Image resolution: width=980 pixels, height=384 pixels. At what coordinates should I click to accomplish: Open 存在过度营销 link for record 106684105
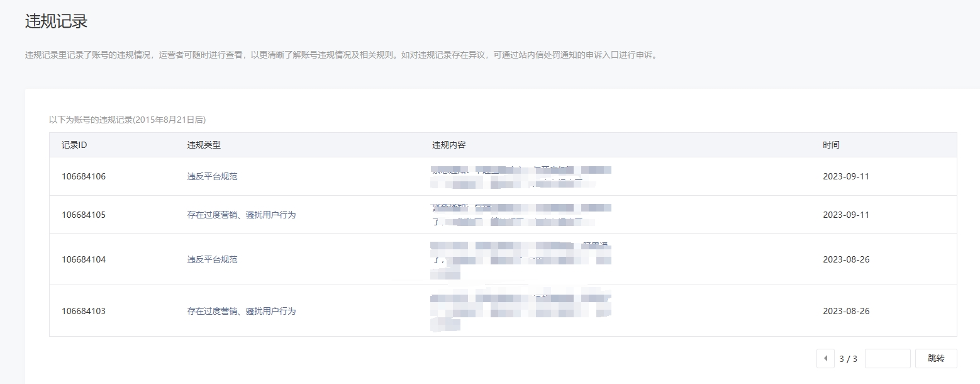coord(241,215)
